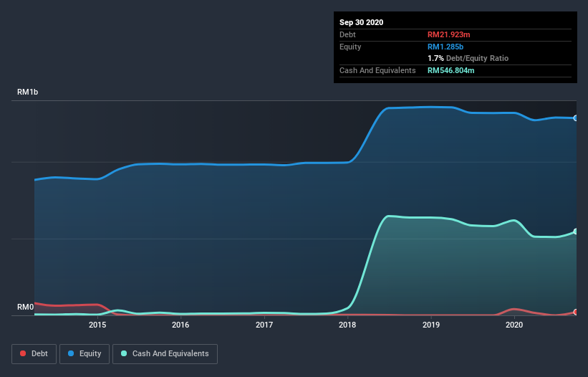The height and width of the screenshot is (377, 588).
Task: Click the 2017 x-axis label
Action: pyautogui.click(x=264, y=325)
